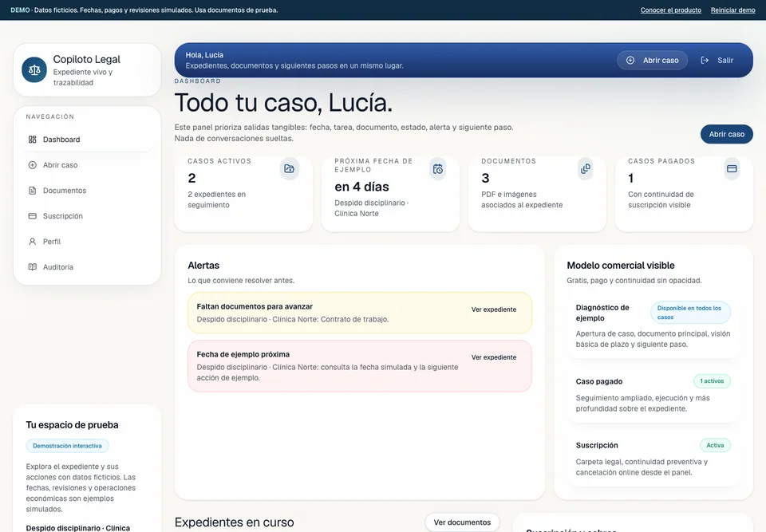This screenshot has height=532, width=766.
Task: Click the 'Diagnóstico de ejemplo' heading
Action: tap(602, 313)
